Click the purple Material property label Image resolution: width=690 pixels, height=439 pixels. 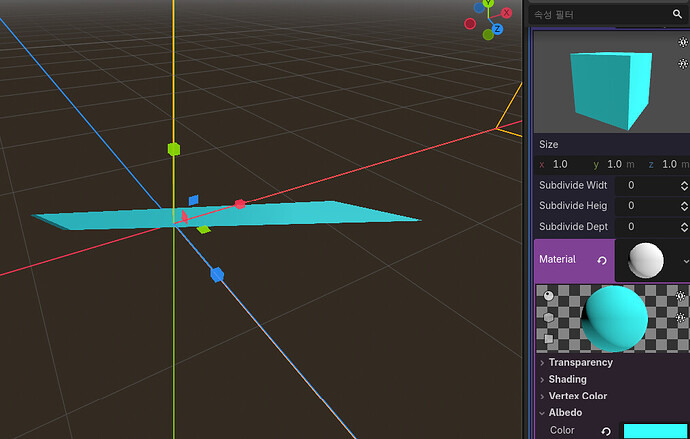pyautogui.click(x=557, y=260)
